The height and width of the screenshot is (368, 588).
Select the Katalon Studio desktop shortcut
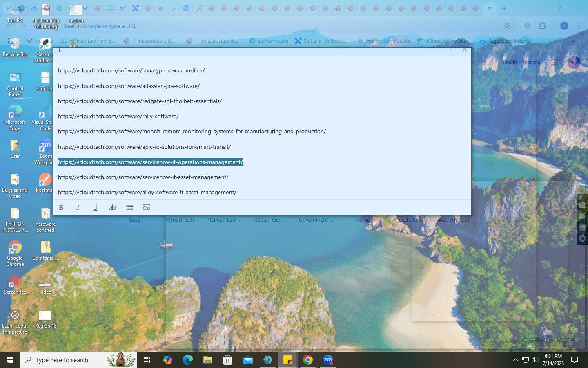click(44, 50)
